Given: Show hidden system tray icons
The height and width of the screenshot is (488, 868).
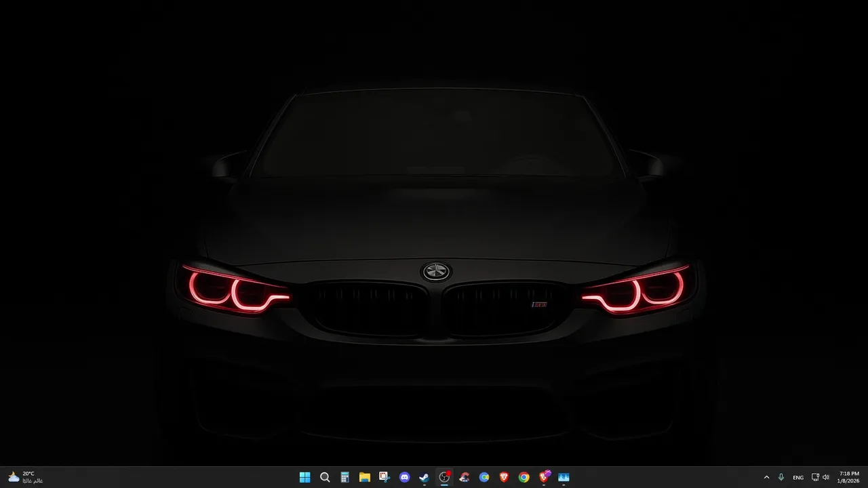Looking at the screenshot, I should pyautogui.click(x=767, y=477).
